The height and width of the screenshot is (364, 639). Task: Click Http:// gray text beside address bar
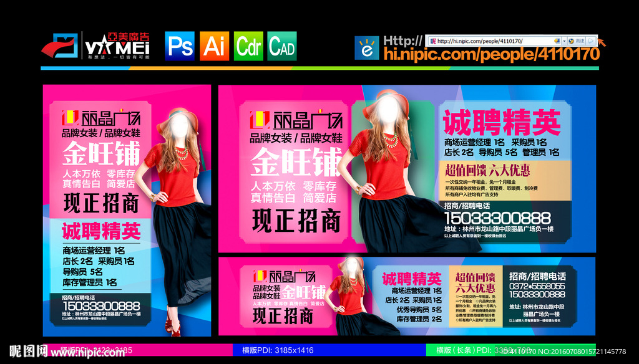coord(403,41)
